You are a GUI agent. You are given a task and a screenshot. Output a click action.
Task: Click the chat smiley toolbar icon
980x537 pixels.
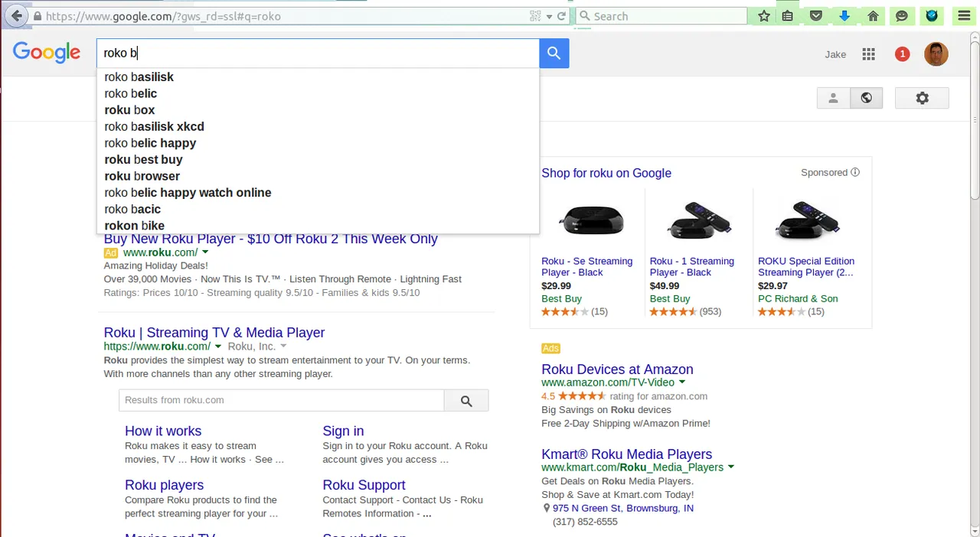[902, 16]
